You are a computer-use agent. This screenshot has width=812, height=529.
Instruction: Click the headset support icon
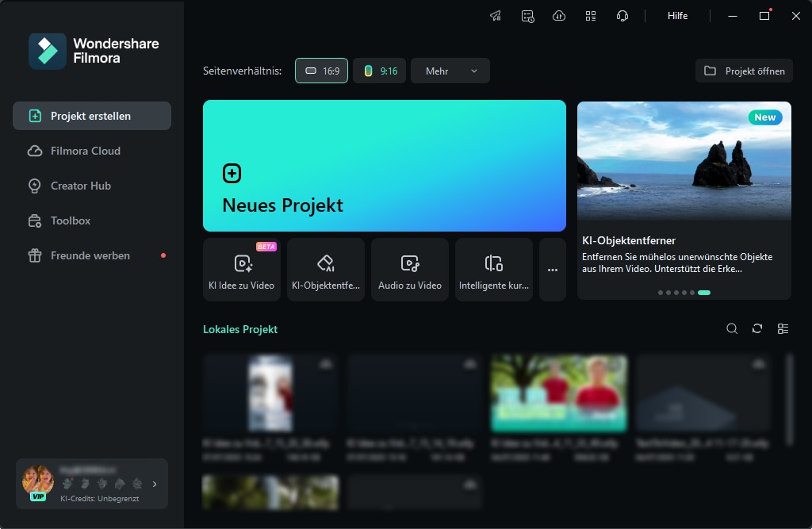coord(622,16)
